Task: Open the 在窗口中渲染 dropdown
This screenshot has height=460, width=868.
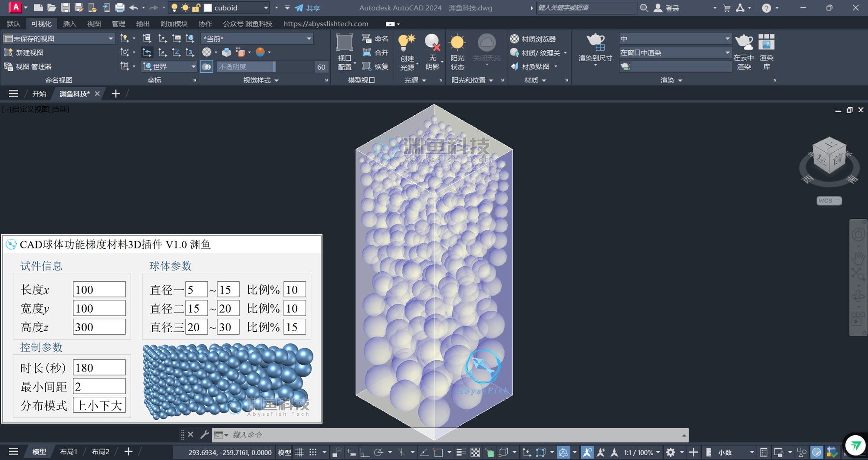Action: point(727,52)
